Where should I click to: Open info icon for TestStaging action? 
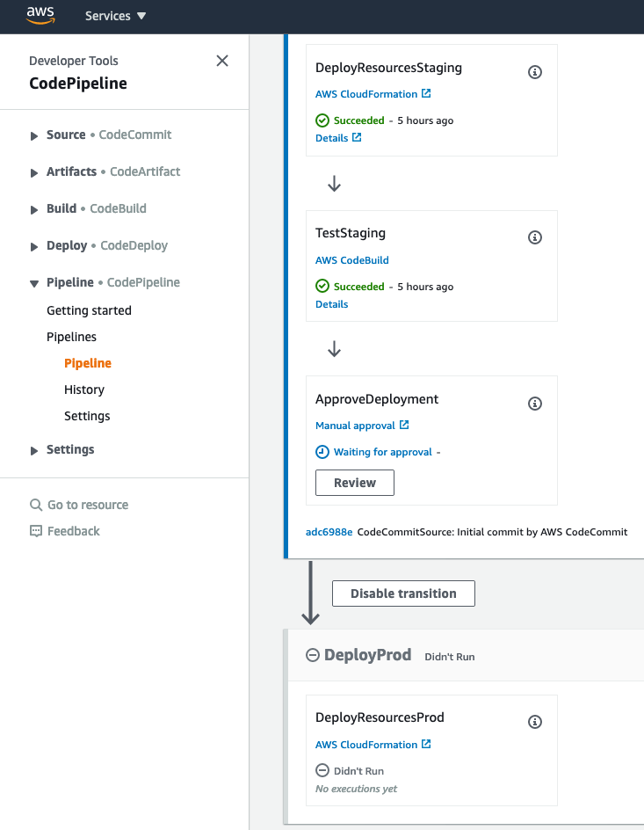[x=534, y=237]
